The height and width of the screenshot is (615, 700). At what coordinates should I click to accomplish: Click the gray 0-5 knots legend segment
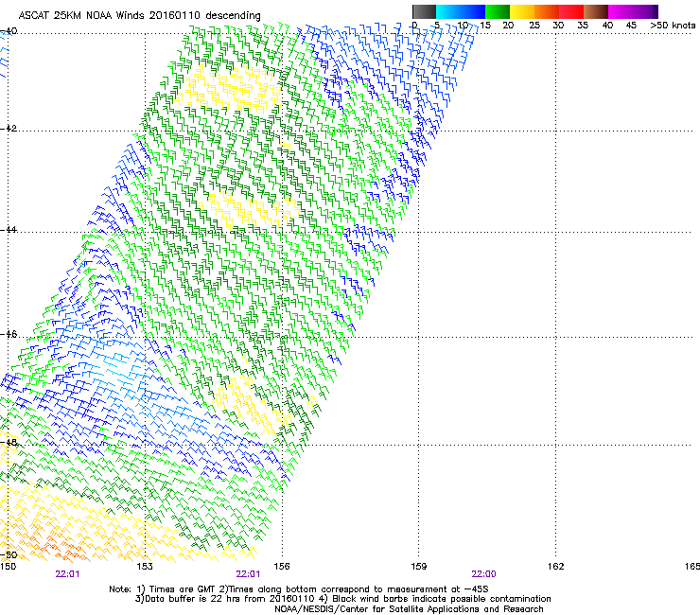click(x=424, y=11)
